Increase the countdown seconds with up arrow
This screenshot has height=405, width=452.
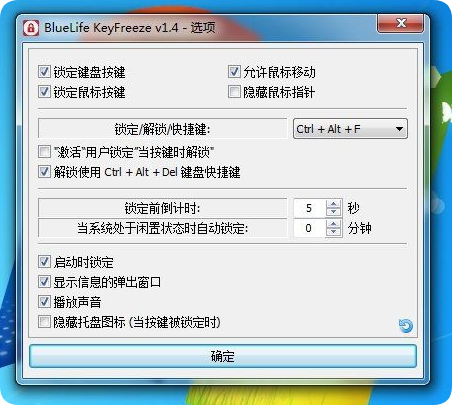[333, 204]
